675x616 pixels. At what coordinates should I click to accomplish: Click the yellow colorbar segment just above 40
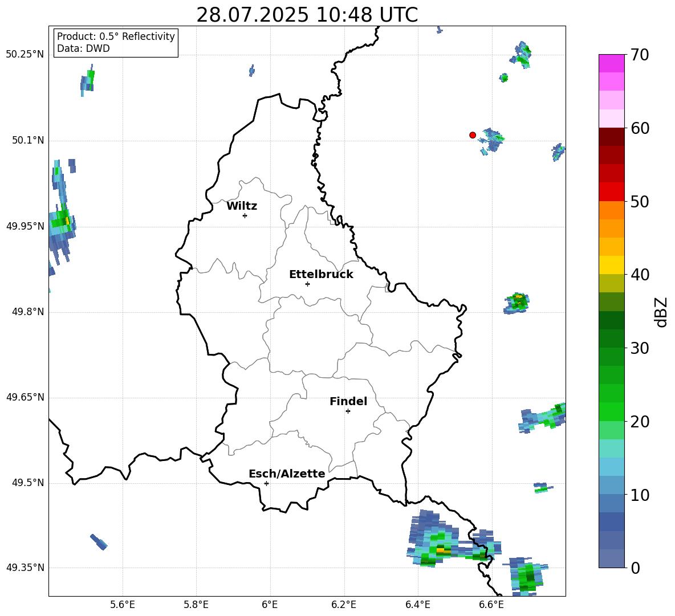[x=612, y=265]
